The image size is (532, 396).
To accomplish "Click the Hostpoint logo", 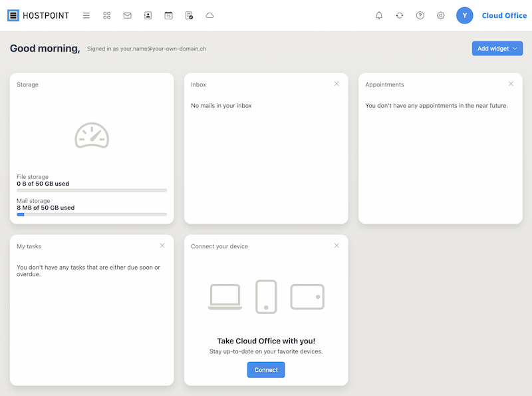I will pyautogui.click(x=38, y=15).
